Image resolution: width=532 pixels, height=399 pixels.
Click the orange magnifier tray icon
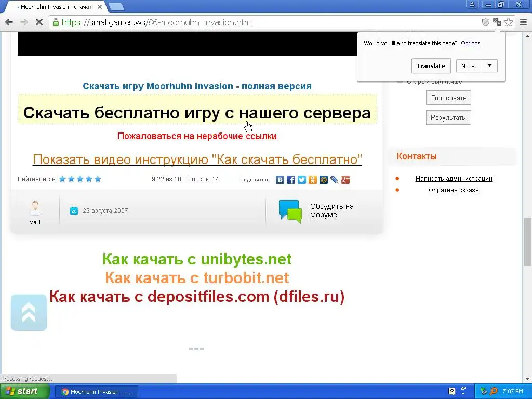[x=494, y=391]
